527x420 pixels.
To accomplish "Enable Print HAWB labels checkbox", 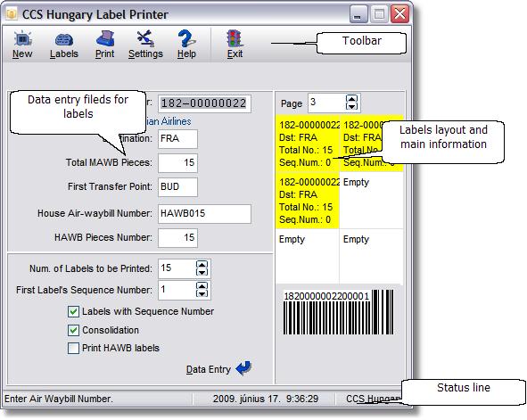I will [73, 348].
